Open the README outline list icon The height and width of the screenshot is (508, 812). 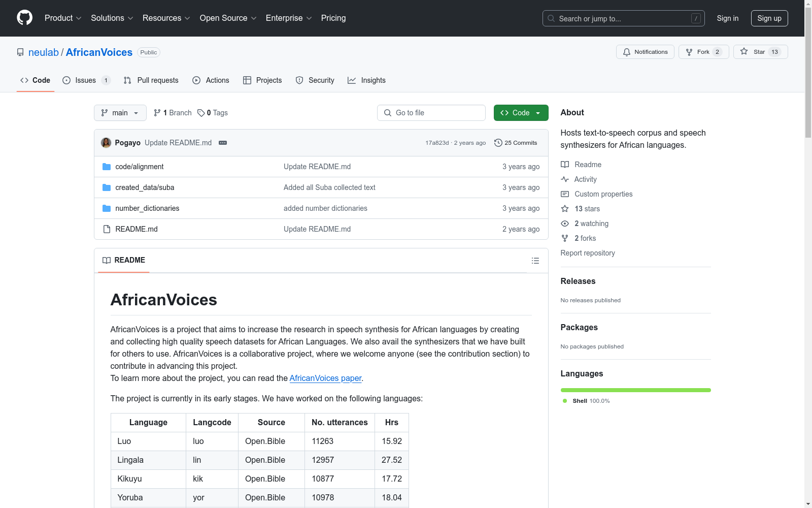pos(535,261)
